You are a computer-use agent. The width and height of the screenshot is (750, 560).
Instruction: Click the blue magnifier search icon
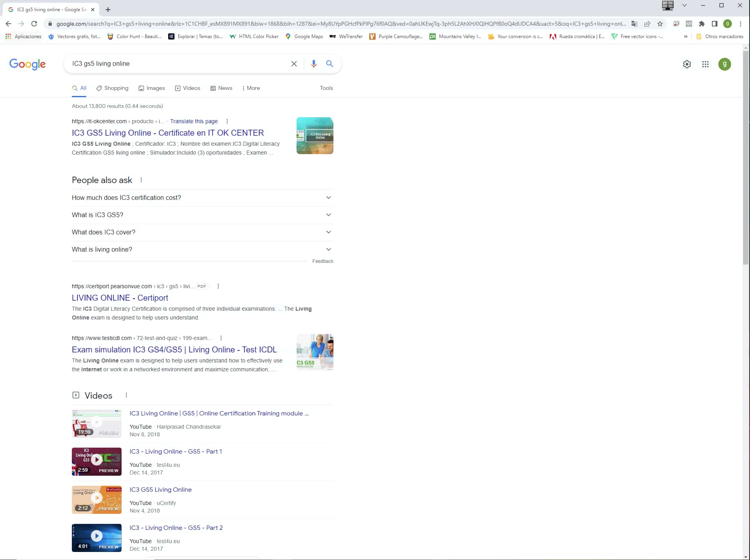pos(329,64)
